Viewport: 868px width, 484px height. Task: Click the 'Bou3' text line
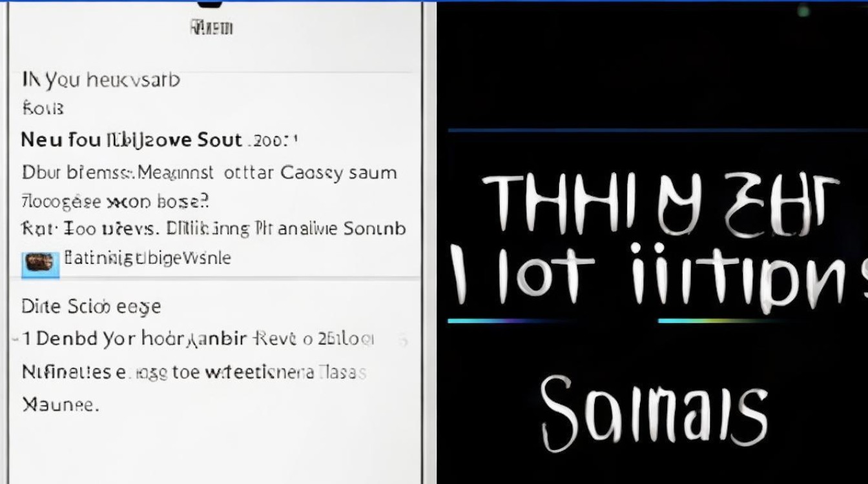[43, 108]
